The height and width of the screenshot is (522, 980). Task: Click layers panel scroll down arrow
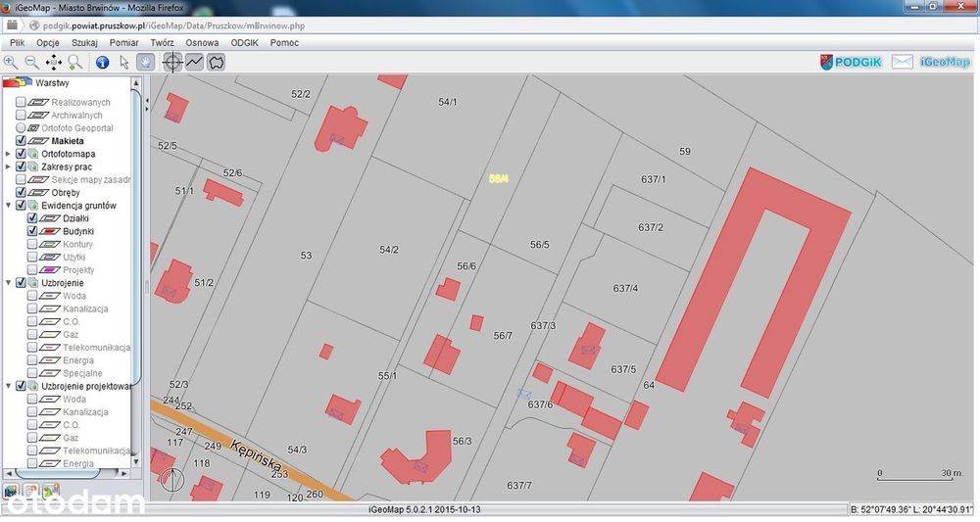[x=136, y=462]
